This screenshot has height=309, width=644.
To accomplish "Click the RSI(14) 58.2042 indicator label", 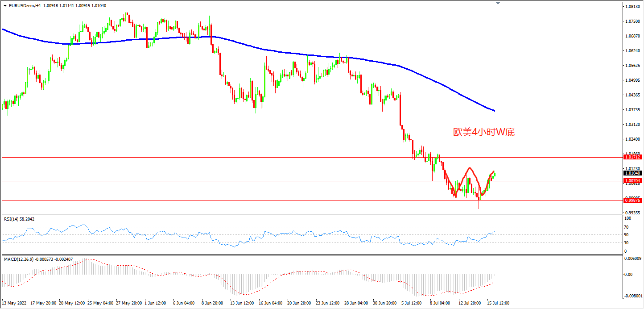I will click(19, 219).
